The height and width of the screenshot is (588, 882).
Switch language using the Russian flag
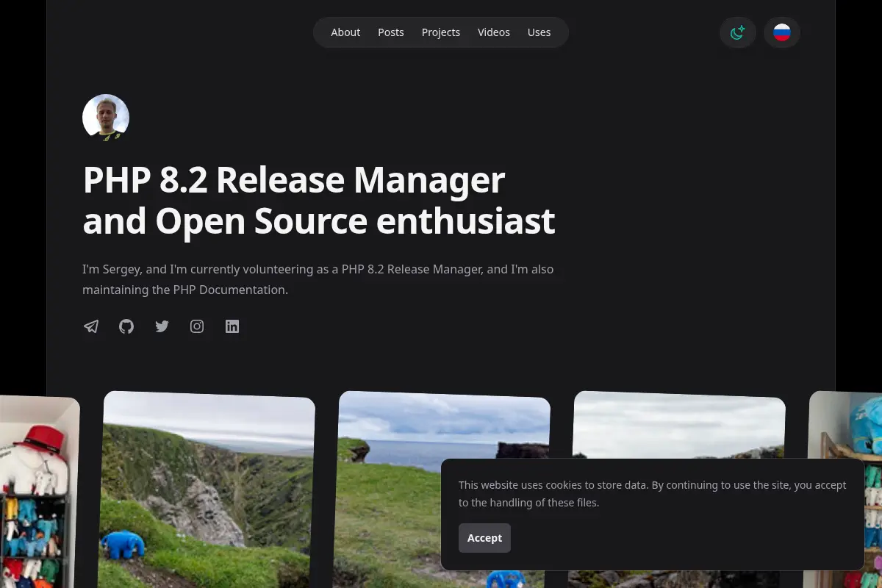(x=782, y=32)
